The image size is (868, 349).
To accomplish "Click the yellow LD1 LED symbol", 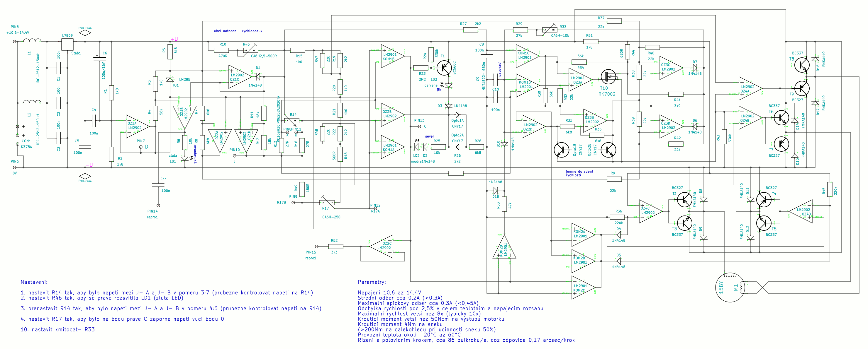I will coord(185,158).
